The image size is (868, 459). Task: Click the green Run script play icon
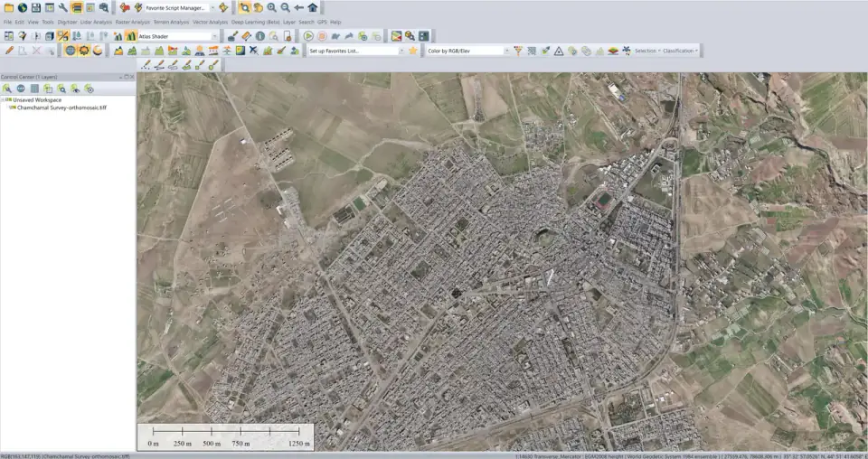coord(308,36)
